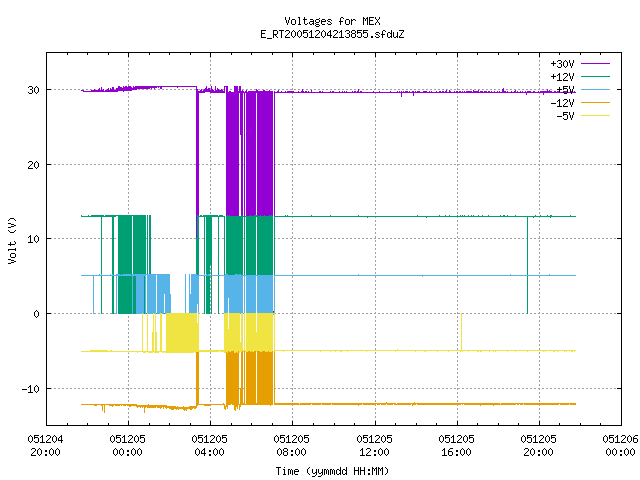640x480 pixels.
Task: Click the 'Time (yymmdd HH:MM)' x-axis label
Action: click(x=332, y=471)
